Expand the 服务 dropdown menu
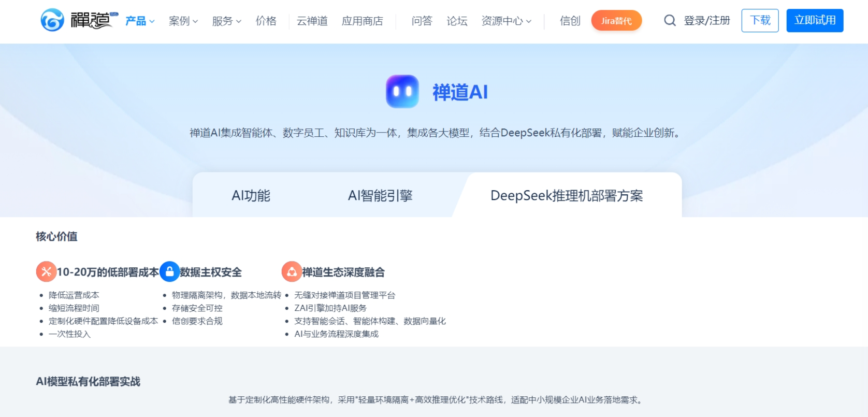The width and height of the screenshot is (868, 417). pyautogui.click(x=227, y=21)
